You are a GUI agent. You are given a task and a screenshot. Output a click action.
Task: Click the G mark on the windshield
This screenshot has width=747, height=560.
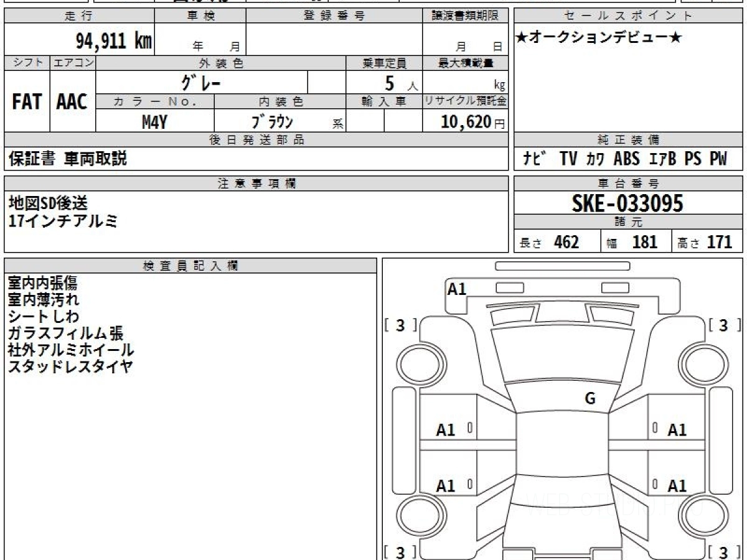[x=590, y=399]
